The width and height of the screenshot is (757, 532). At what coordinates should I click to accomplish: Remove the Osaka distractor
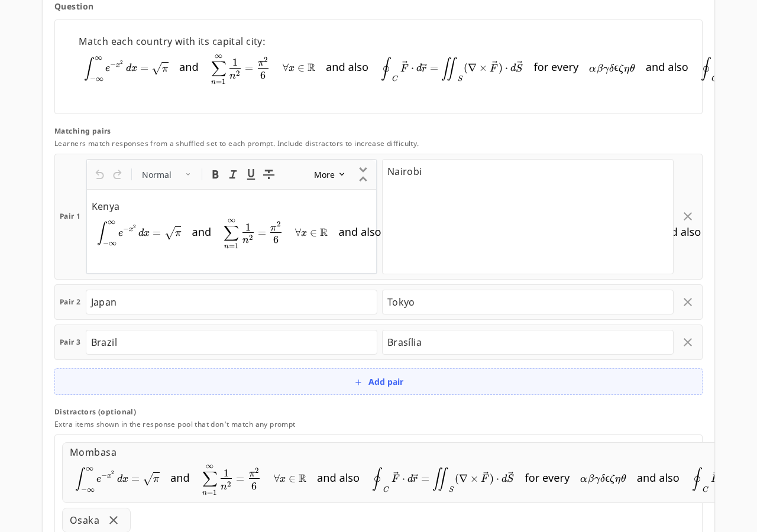(114, 520)
